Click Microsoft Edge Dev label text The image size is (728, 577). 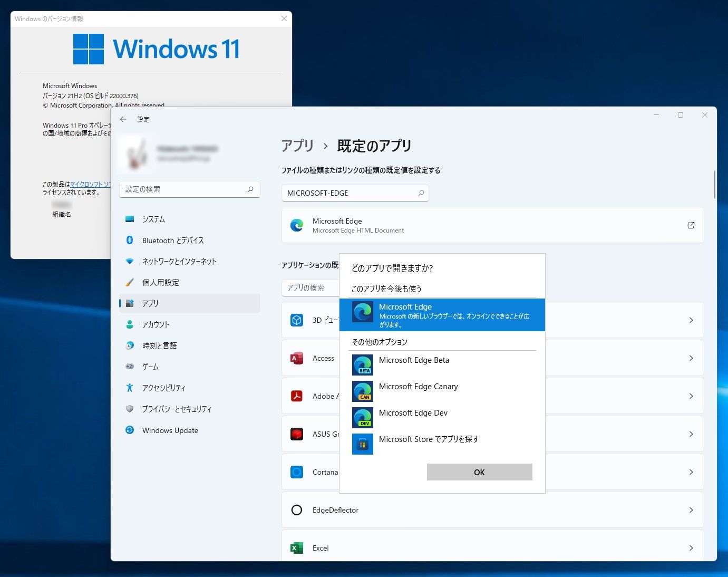click(x=413, y=413)
